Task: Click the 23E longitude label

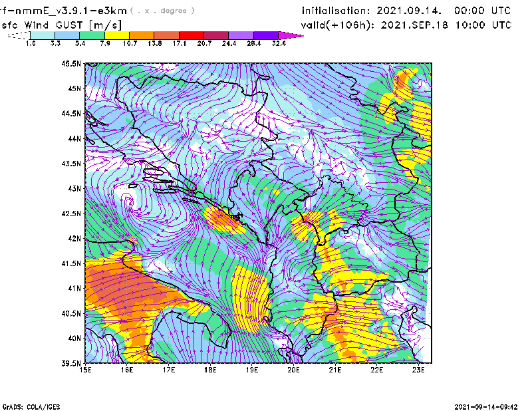Action: point(418,370)
